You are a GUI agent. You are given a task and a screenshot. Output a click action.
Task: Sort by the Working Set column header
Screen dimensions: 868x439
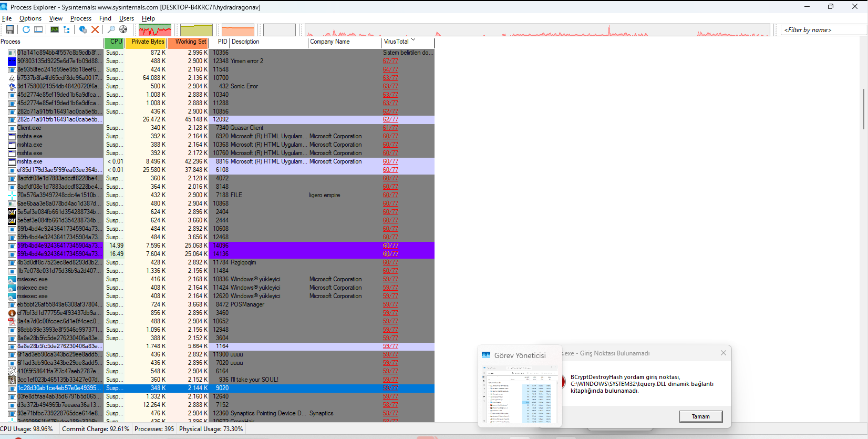coord(188,42)
